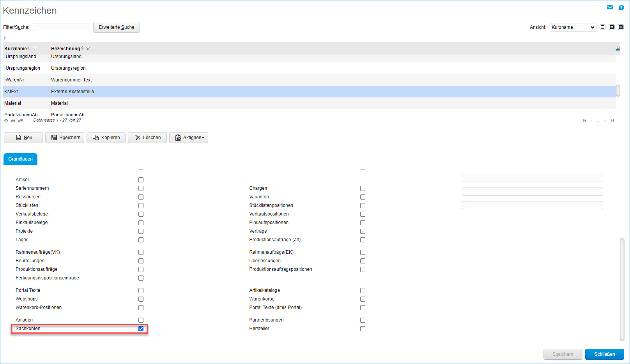Click the gear settings icon below list

pyautogui.click(x=21, y=120)
